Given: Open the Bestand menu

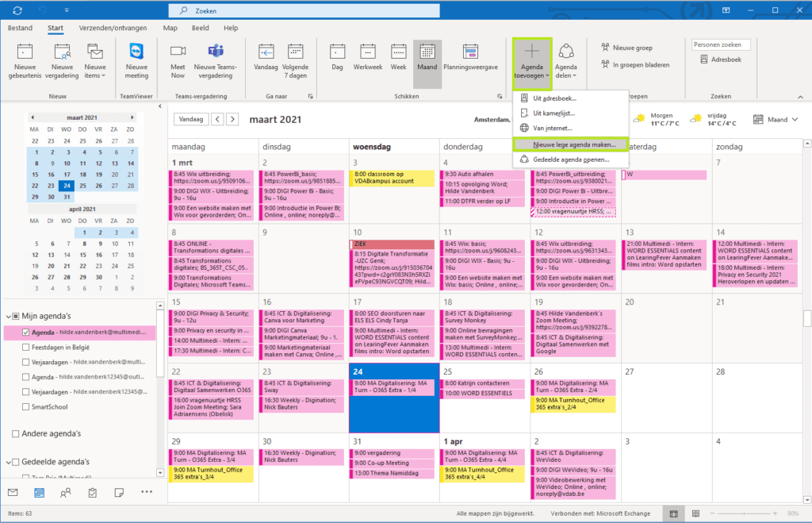Looking at the screenshot, I should pos(20,28).
